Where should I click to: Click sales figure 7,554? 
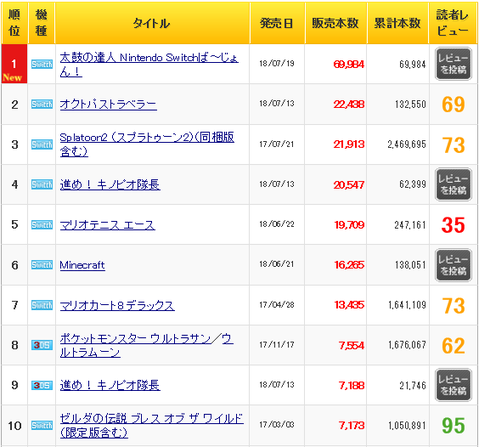[352, 346]
